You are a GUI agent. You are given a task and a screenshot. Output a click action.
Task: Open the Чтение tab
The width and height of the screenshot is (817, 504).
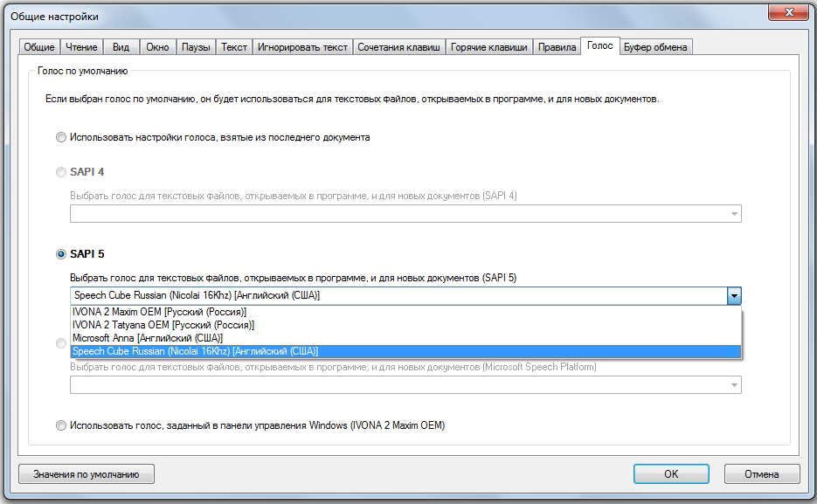click(82, 47)
